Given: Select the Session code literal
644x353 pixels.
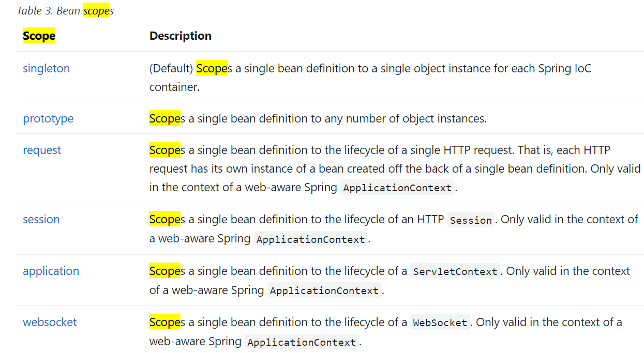Looking at the screenshot, I should point(471,220).
